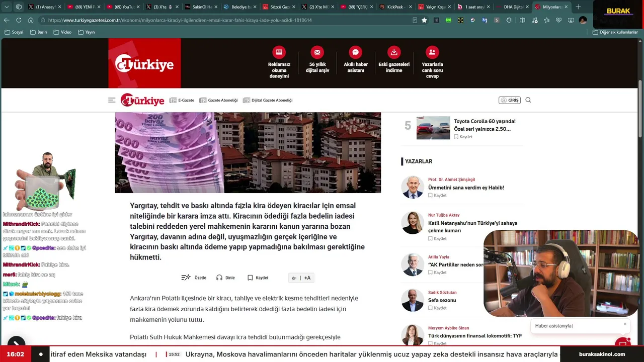Screen dimensions: 644x362
Task: Close the Haber asistanıyla popup
Action: (x=625, y=324)
